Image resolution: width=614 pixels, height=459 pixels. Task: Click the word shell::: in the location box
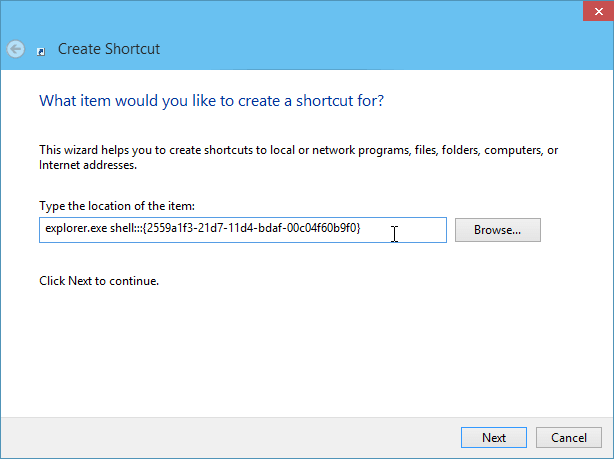pyautogui.click(x=126, y=228)
